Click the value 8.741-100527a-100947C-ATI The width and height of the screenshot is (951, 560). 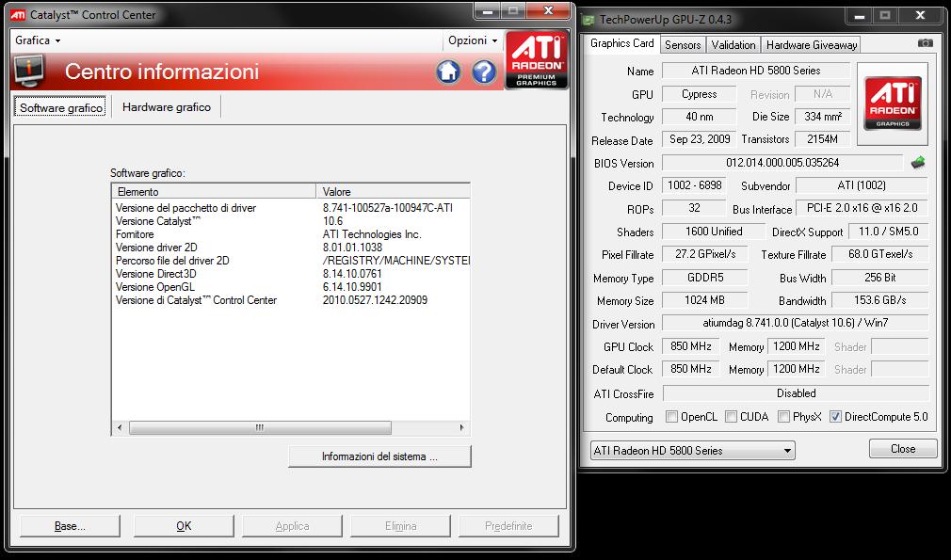[388, 208]
